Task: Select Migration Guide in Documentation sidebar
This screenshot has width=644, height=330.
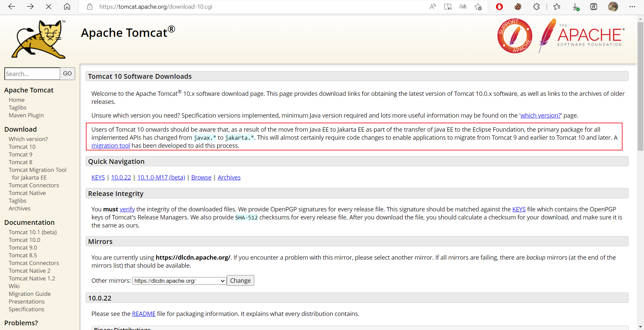Action: click(30, 294)
